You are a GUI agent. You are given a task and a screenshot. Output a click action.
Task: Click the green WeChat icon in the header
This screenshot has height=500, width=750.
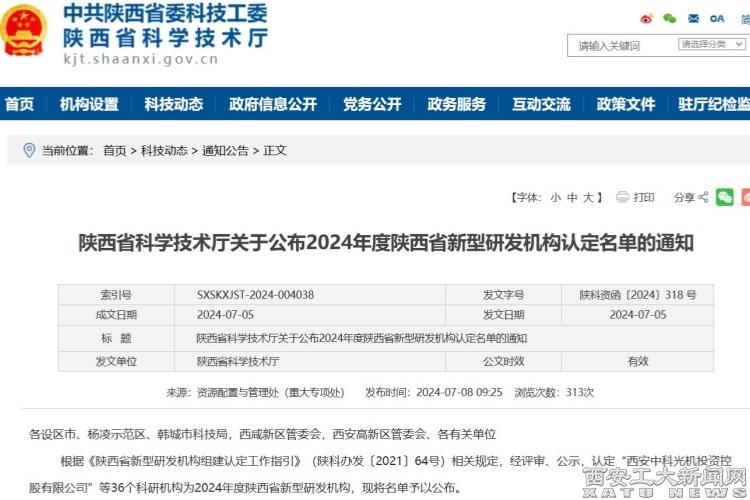pyautogui.click(x=669, y=19)
